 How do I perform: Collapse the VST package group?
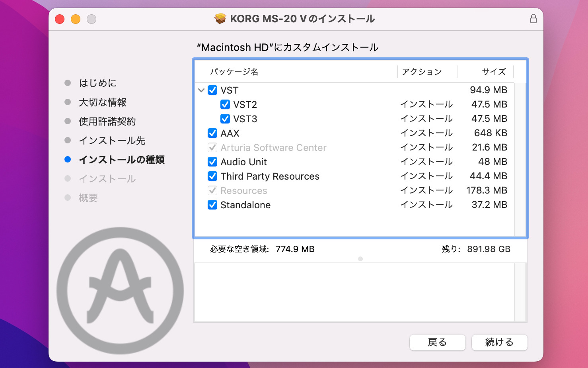[x=201, y=90]
